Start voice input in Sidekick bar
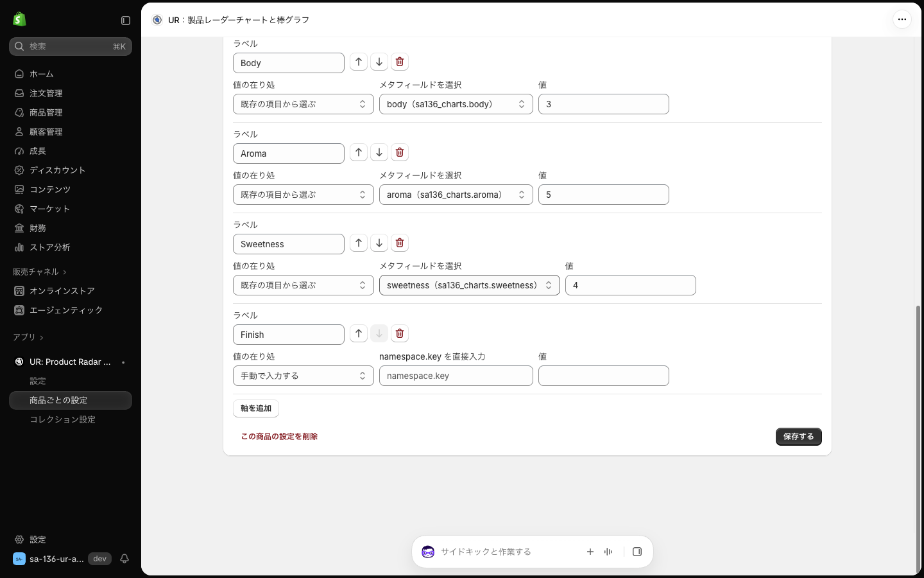Image resolution: width=924 pixels, height=578 pixels. (608, 552)
